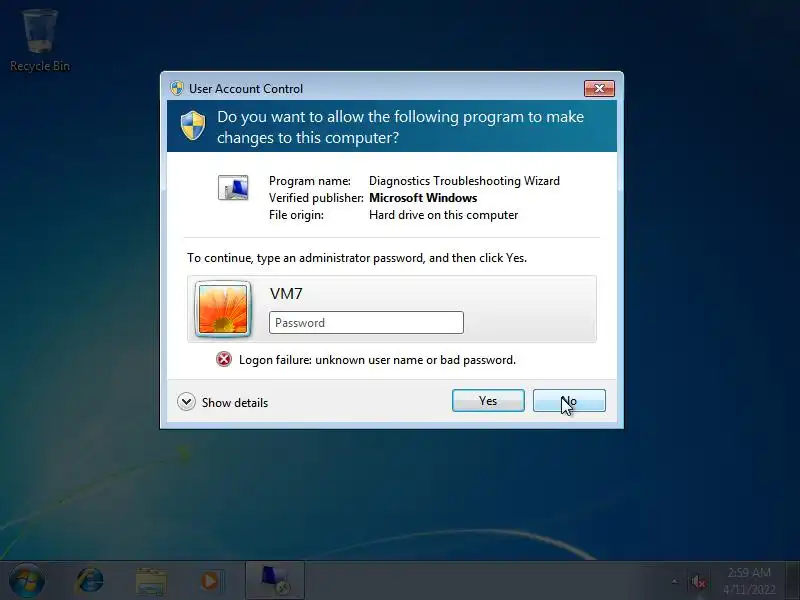The width and height of the screenshot is (800, 600).
Task: Select the troubleshooting wizard taskbar button
Action: click(275, 581)
